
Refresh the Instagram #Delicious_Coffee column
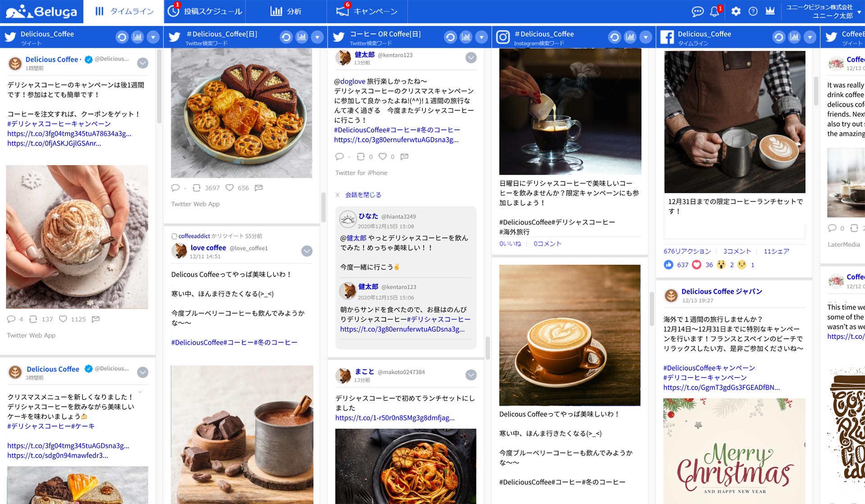point(615,37)
